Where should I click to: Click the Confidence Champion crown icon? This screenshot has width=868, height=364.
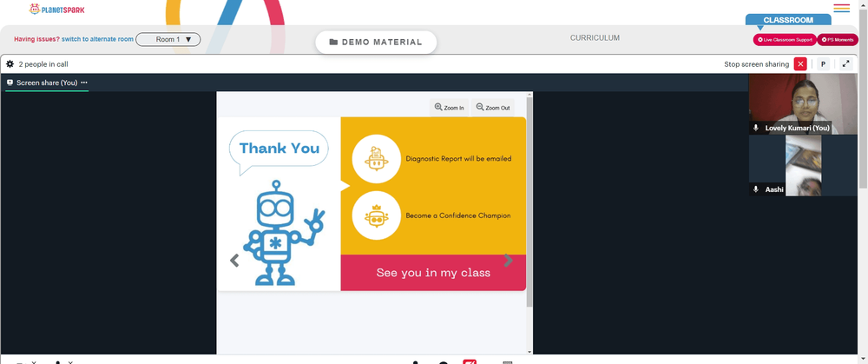[x=377, y=215]
